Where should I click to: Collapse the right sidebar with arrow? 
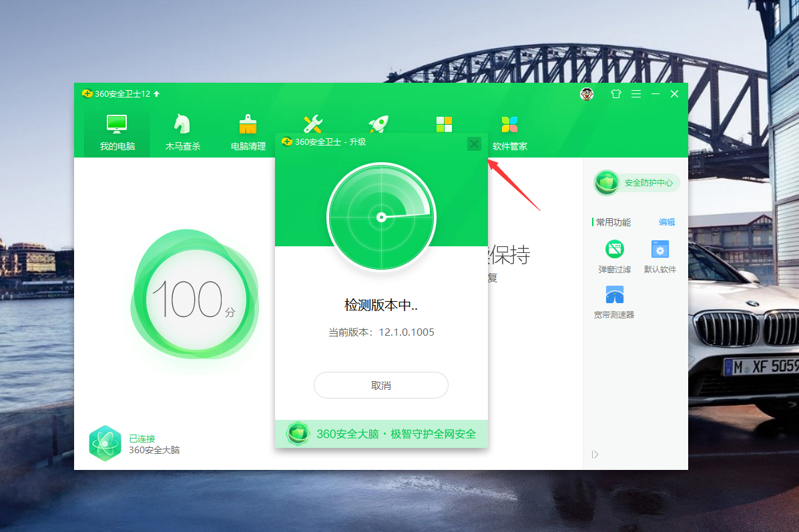pyautogui.click(x=595, y=455)
